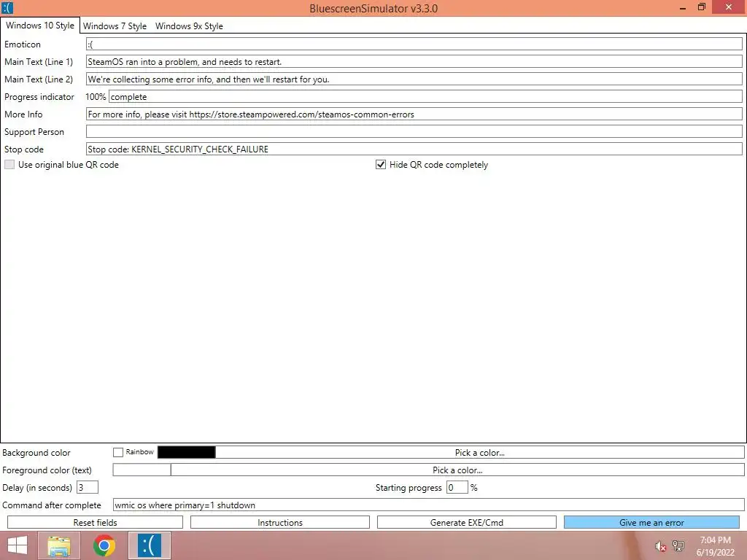Open the network tray icon
The height and width of the screenshot is (560, 747).
click(678, 546)
